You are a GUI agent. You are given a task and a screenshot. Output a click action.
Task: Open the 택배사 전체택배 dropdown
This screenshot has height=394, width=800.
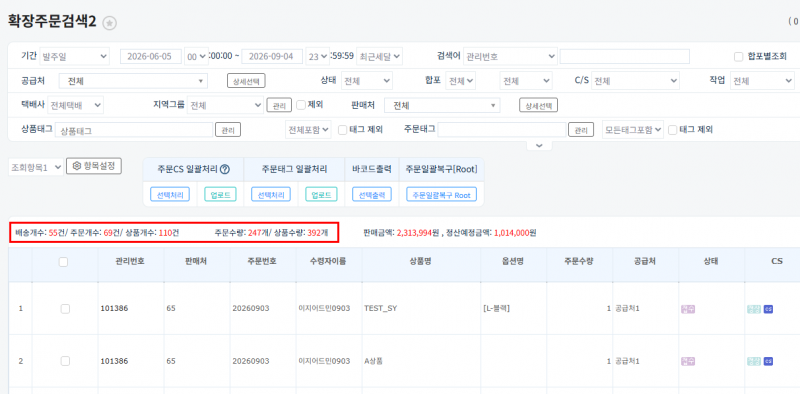(76, 106)
